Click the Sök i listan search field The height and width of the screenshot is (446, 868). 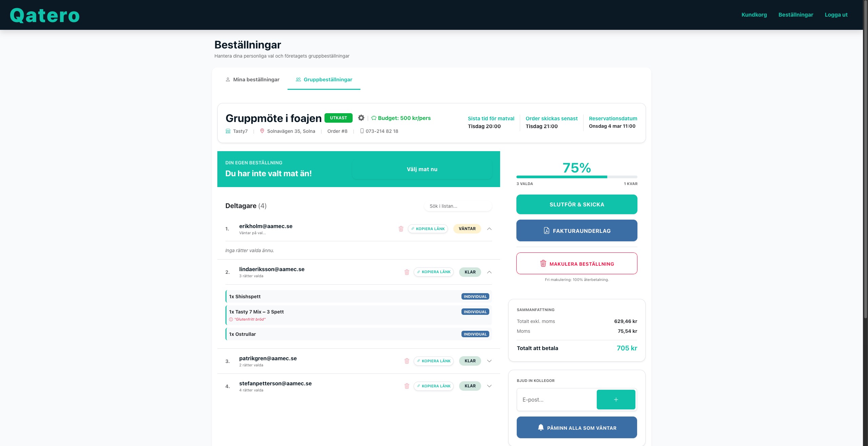pos(458,206)
